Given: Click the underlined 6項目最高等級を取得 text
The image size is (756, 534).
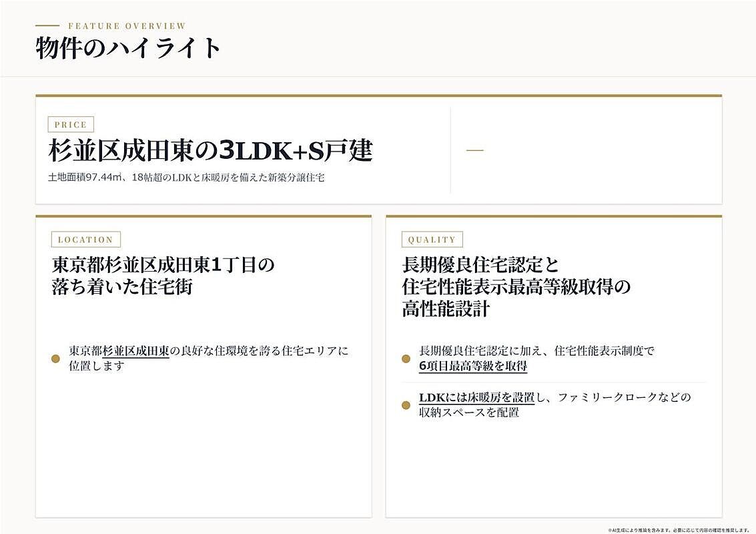Looking at the screenshot, I should tap(473, 366).
